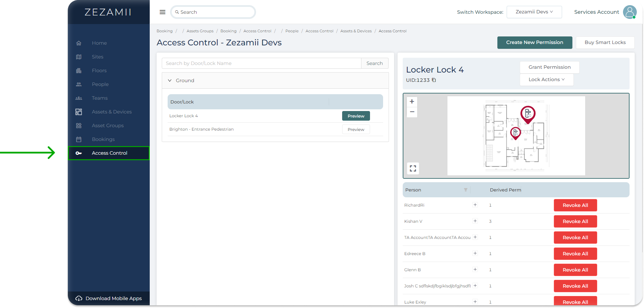Image resolution: width=644 pixels, height=308 pixels.
Task: Open the Zezamii Devs workspace dropdown
Action: [534, 12]
